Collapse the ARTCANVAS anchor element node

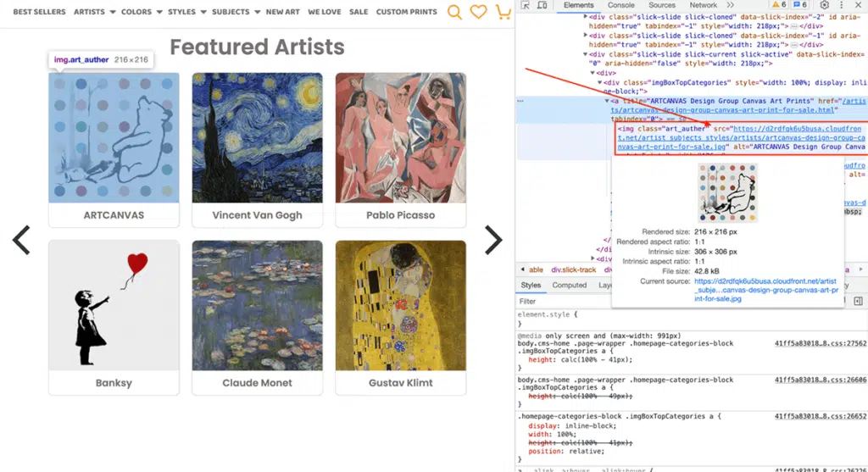tap(607, 101)
